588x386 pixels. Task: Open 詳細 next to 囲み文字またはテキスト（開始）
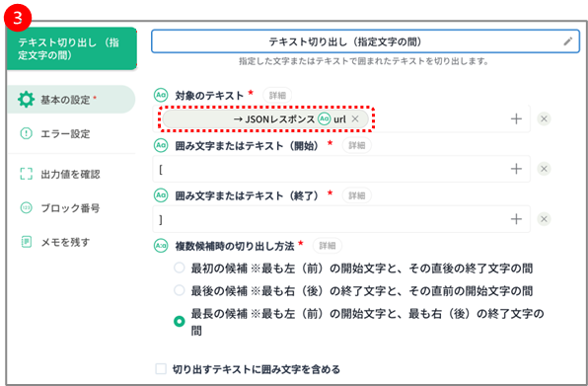[356, 145]
